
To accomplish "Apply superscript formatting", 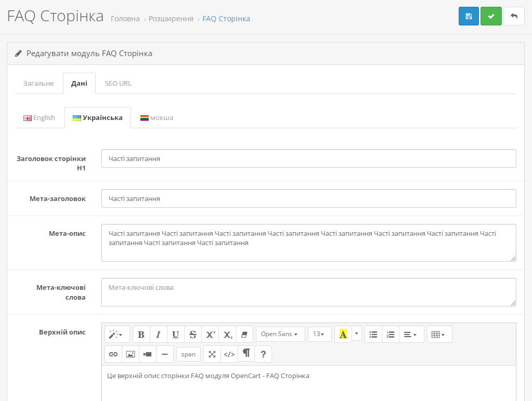I will 211,335.
